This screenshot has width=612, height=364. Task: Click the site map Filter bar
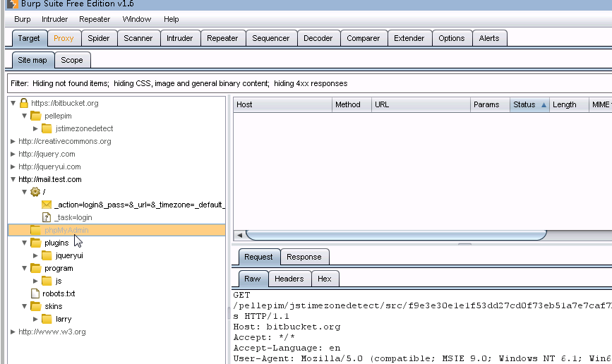tap(309, 83)
